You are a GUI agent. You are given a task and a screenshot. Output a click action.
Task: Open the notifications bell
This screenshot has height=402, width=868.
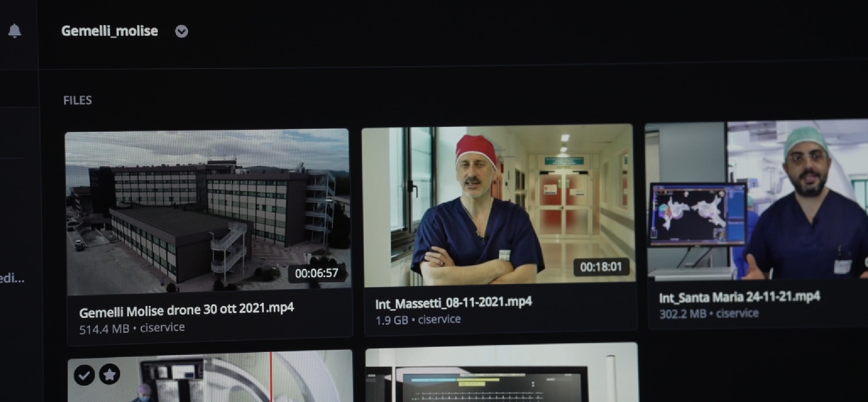14,31
